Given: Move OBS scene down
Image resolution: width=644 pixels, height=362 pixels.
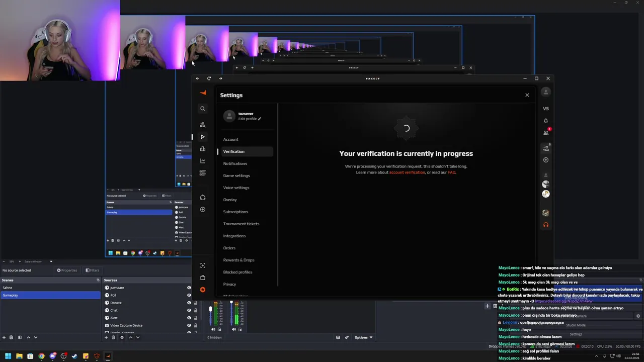Looking at the screenshot, I should click(x=35, y=337).
